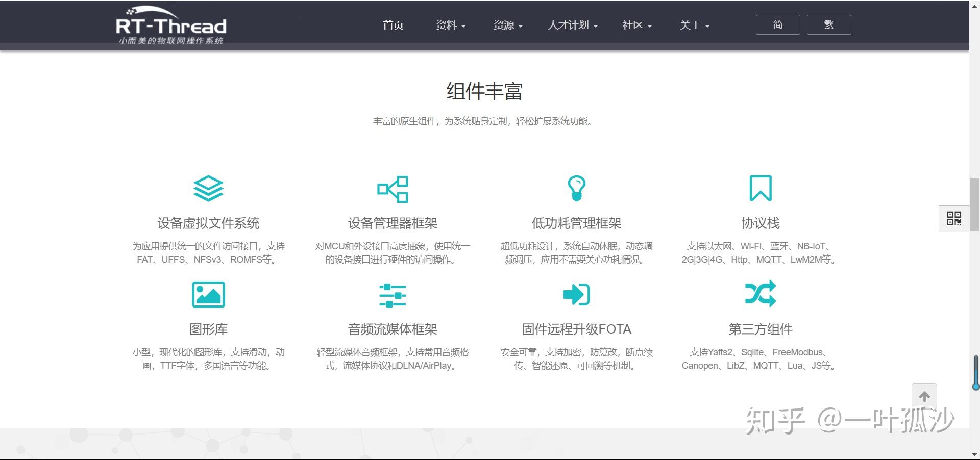Screen dimensions: 980x460
Task: Click the back-to-top arrow button
Action: point(924,396)
